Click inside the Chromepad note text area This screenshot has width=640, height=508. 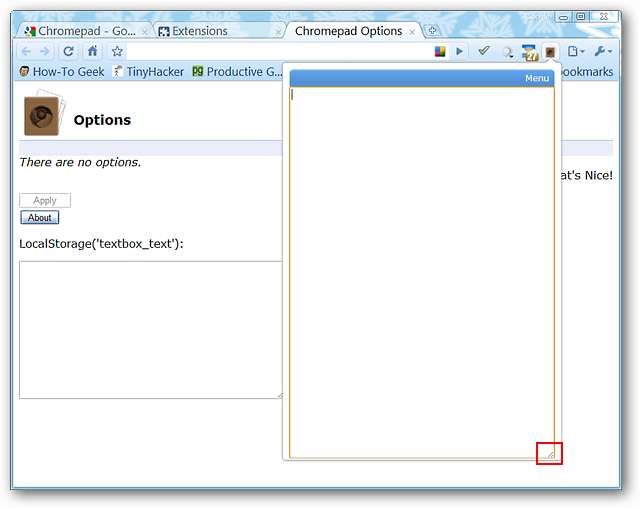[422, 272]
